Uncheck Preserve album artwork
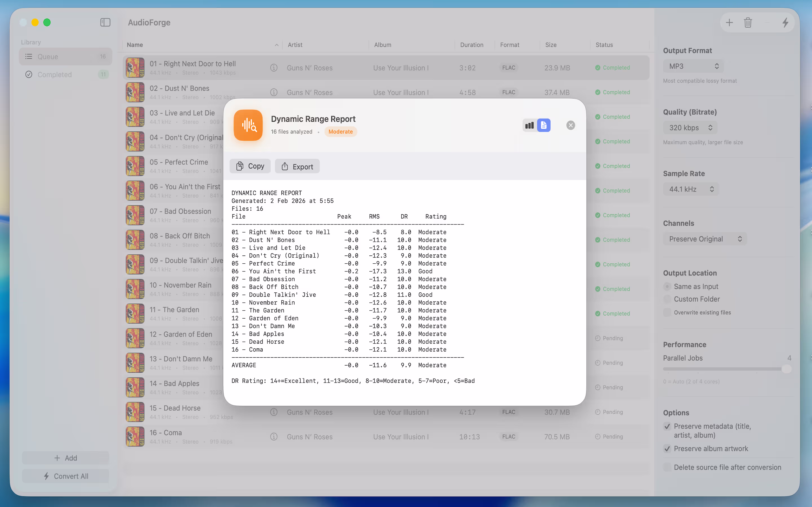Viewport: 812px width, 507px height. click(667, 449)
